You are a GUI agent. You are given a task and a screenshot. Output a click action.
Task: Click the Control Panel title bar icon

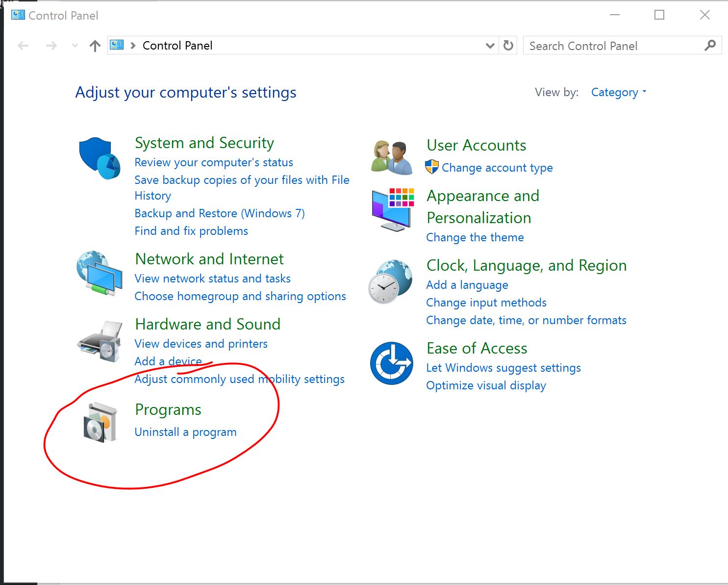coord(18,15)
